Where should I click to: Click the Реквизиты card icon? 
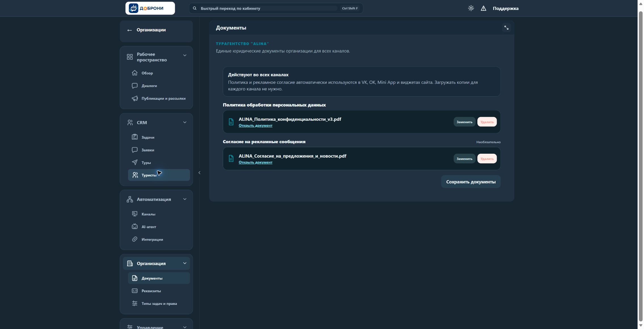135,291
